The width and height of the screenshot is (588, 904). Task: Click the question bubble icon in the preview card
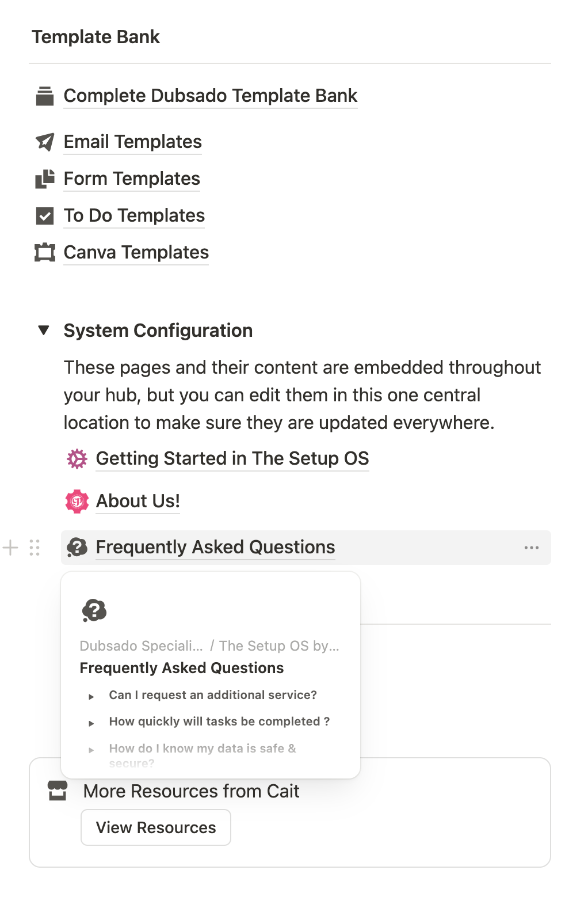coord(94,611)
